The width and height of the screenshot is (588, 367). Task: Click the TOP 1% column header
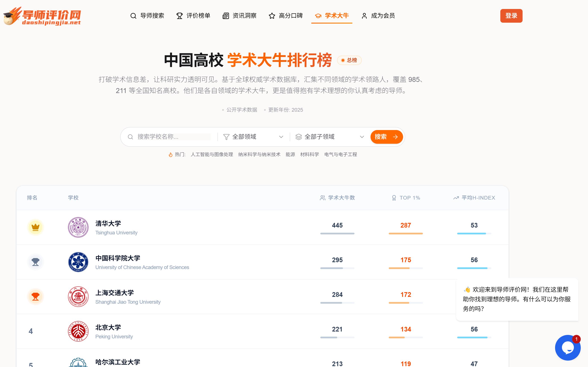(x=406, y=198)
